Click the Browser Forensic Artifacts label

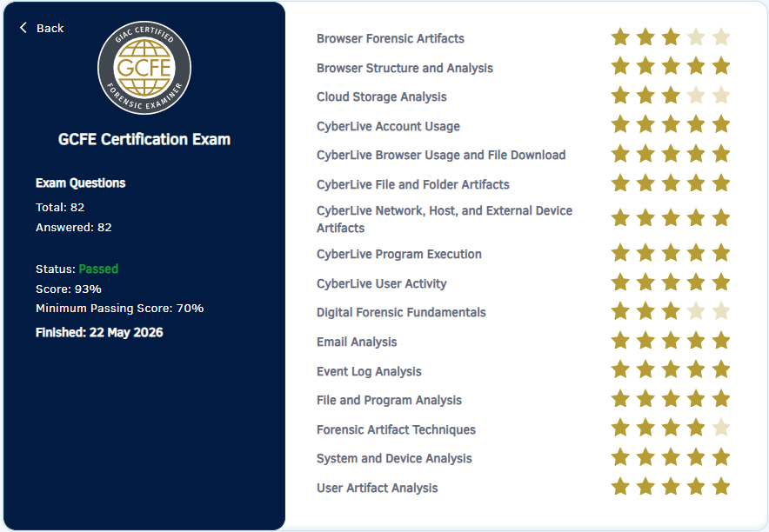click(391, 39)
